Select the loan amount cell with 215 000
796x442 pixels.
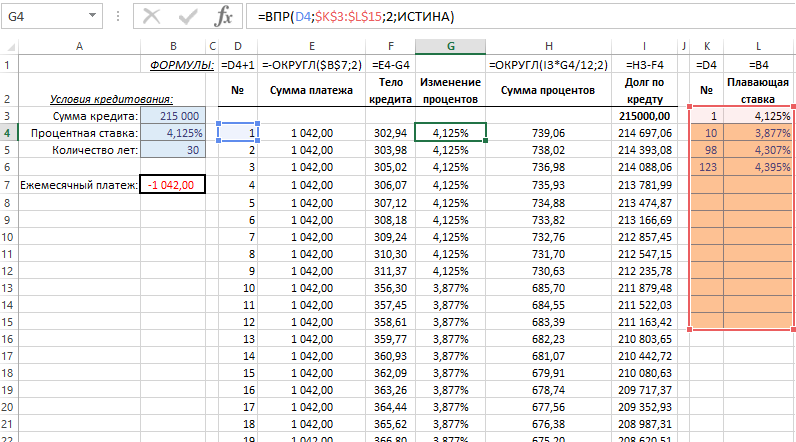pyautogui.click(x=173, y=115)
